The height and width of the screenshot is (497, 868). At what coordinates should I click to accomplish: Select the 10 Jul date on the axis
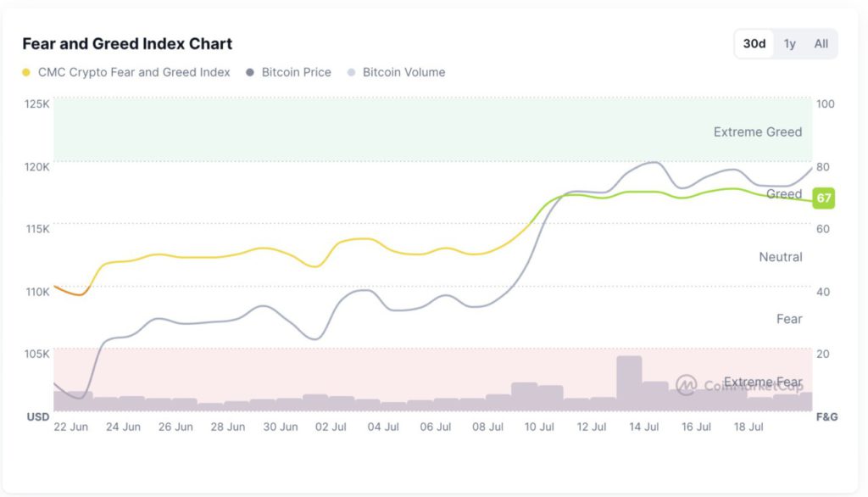[540, 427]
